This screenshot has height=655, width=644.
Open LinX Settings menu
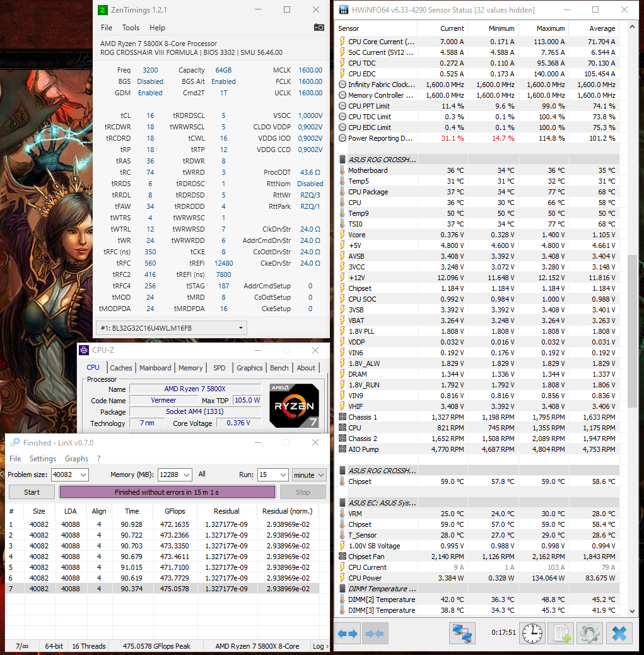click(x=43, y=459)
